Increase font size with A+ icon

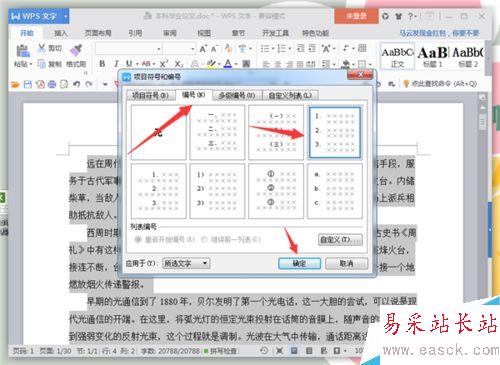click(x=203, y=49)
